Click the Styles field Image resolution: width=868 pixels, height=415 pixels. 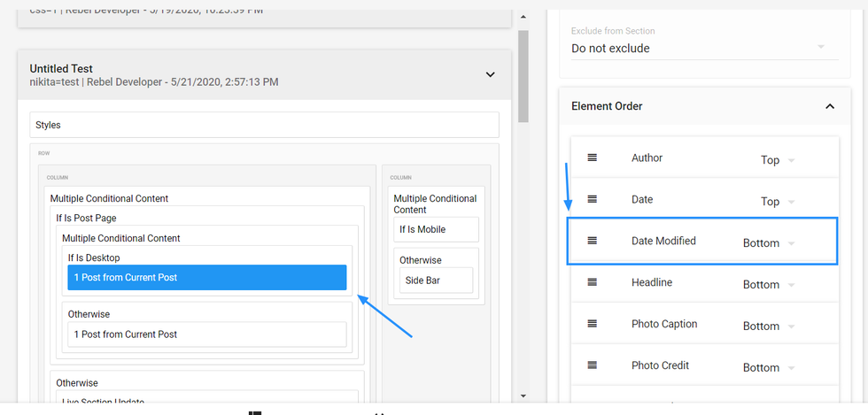pos(264,125)
